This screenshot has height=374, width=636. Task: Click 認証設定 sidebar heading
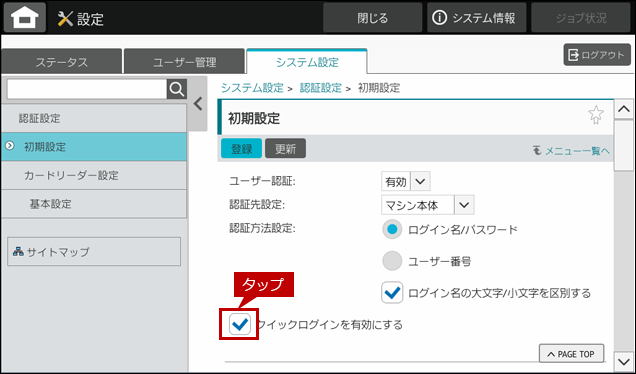coord(94,118)
